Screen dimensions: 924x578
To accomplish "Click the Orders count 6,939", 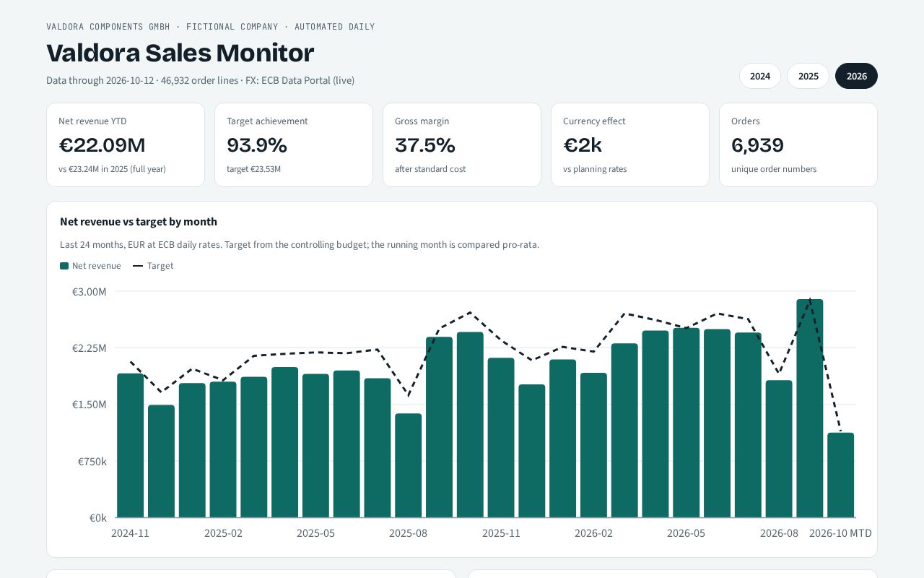I will (757, 145).
